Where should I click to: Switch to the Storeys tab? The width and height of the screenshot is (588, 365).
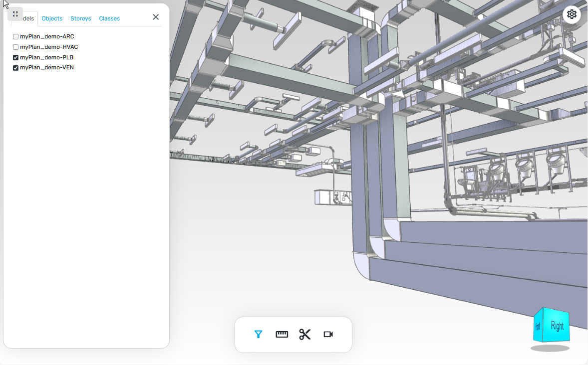pyautogui.click(x=81, y=18)
